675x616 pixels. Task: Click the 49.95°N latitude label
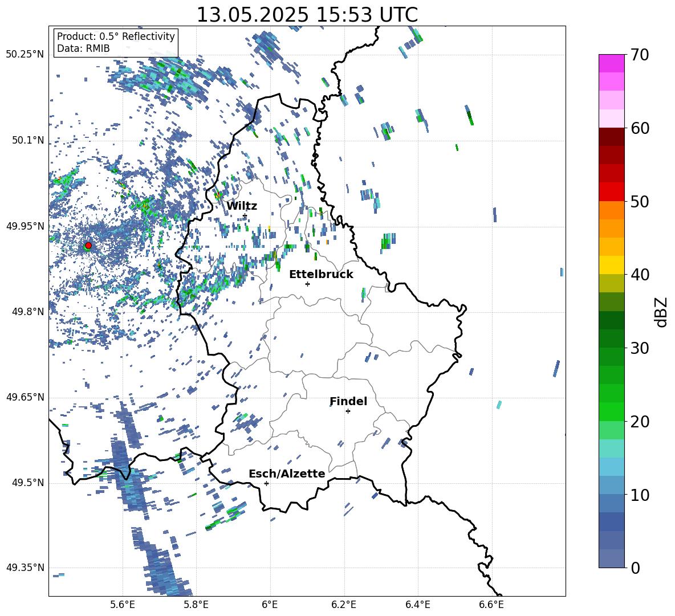click(25, 226)
